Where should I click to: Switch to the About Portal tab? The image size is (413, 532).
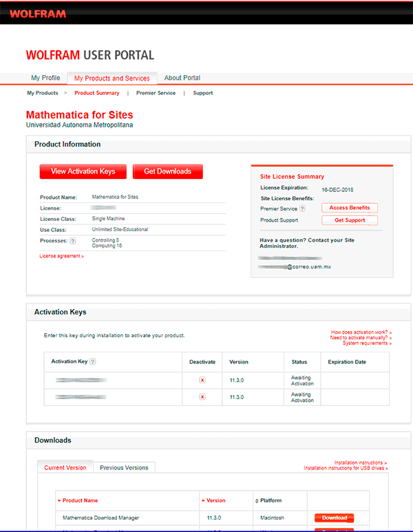[182, 78]
